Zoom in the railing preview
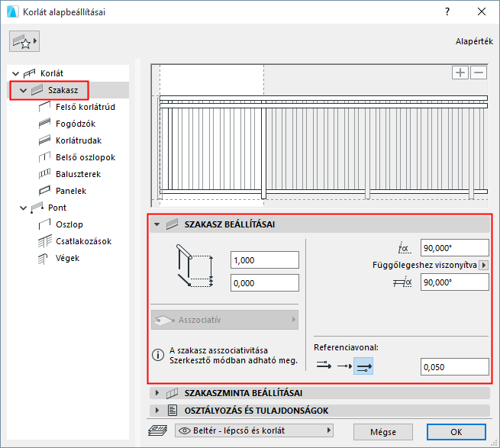Viewport: 500px width, 448px height. pyautogui.click(x=460, y=73)
